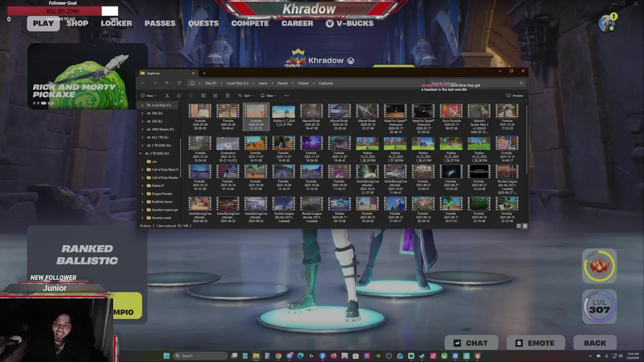This screenshot has height=362, width=644.
Task: Click Users in the address breadcrumb
Action: coord(263,83)
